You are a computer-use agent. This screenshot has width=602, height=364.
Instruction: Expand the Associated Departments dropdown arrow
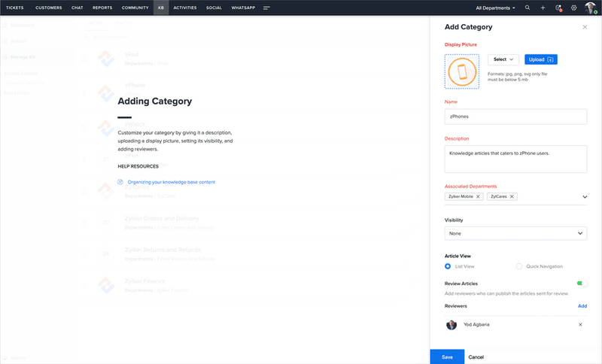[x=585, y=197]
